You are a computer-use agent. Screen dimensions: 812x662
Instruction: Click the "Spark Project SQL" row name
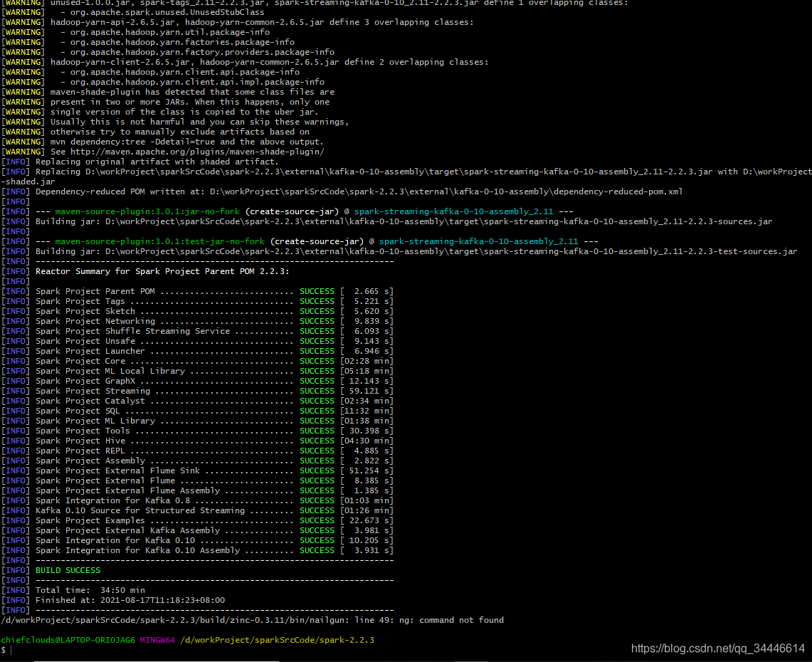pos(77,411)
